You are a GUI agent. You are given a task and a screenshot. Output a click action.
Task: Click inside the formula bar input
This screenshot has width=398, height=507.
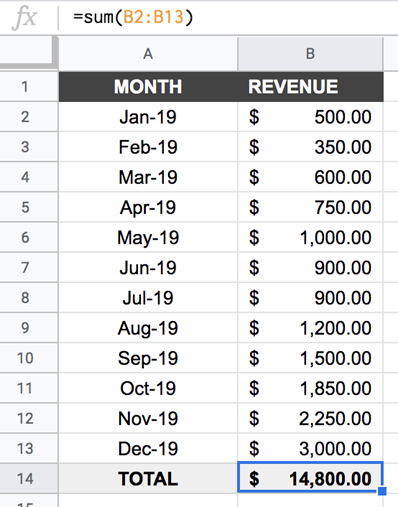[x=230, y=17]
